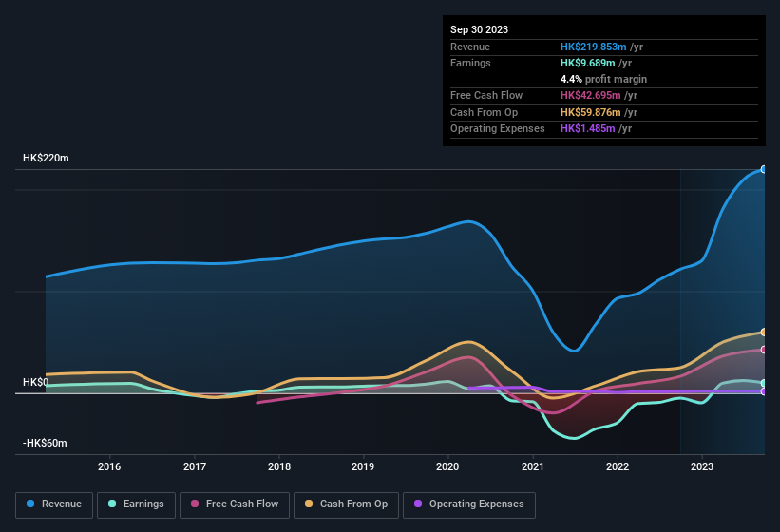
Task: Click the HK$220m y-axis label
Action: coord(46,158)
